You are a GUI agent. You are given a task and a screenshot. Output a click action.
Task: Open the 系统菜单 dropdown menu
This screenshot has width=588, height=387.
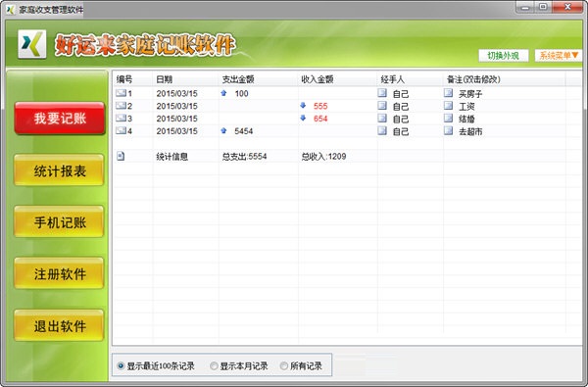559,56
